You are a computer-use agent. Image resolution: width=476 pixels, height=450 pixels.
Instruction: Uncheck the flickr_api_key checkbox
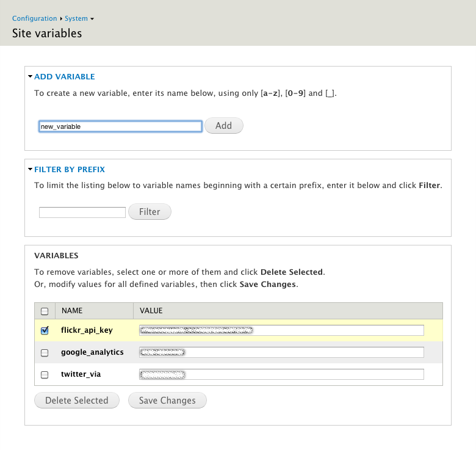click(x=45, y=330)
